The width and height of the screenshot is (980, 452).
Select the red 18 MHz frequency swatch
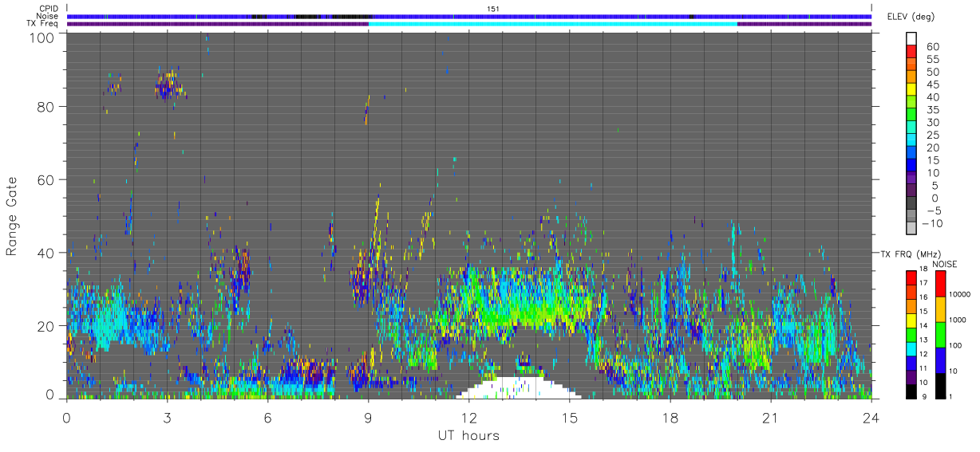pos(911,278)
